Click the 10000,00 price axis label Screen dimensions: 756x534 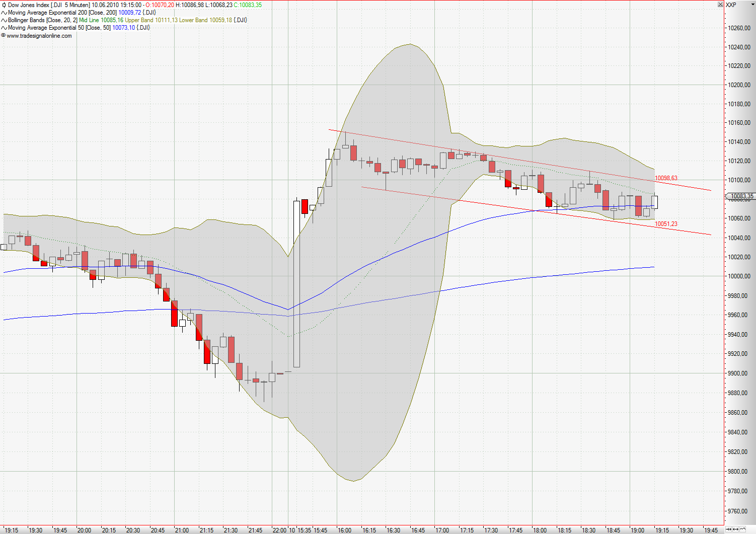click(x=739, y=276)
